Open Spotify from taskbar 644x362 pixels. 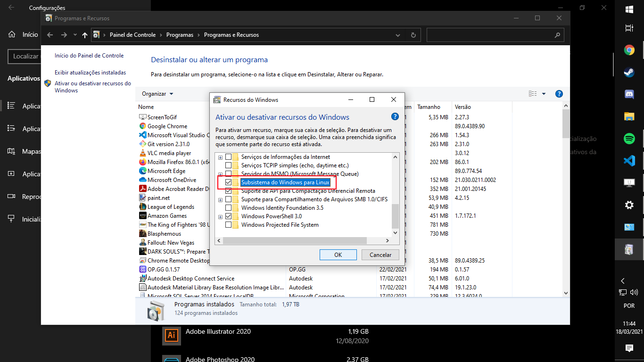point(629,139)
